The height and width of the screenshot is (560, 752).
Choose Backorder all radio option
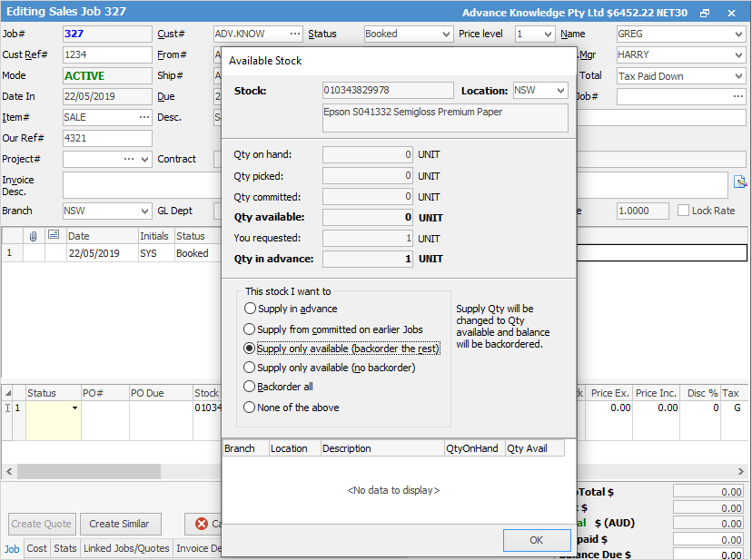[x=250, y=388]
